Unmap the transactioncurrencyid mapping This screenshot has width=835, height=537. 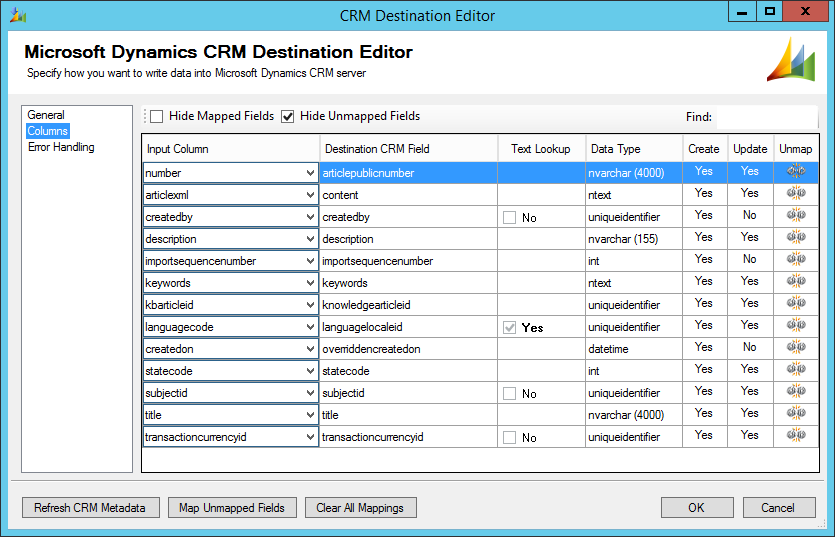(x=796, y=435)
